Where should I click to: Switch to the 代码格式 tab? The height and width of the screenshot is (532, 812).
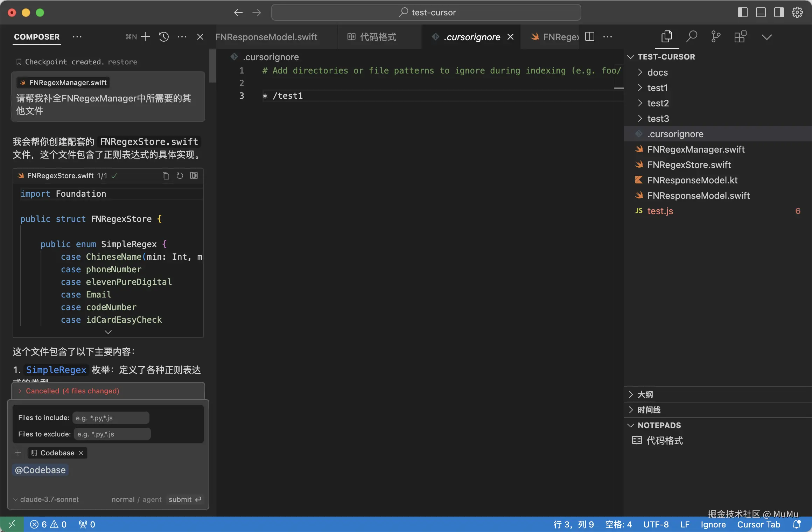tap(377, 37)
